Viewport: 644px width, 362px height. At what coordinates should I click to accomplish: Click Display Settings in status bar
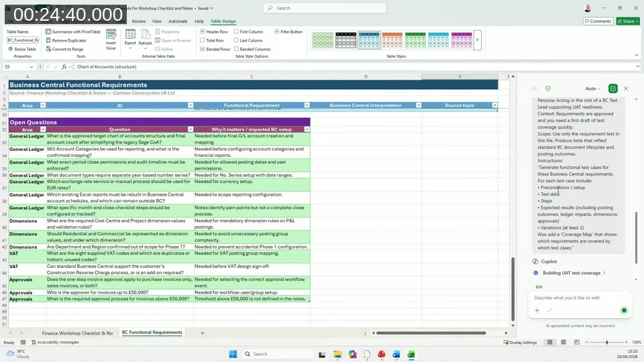click(x=520, y=343)
